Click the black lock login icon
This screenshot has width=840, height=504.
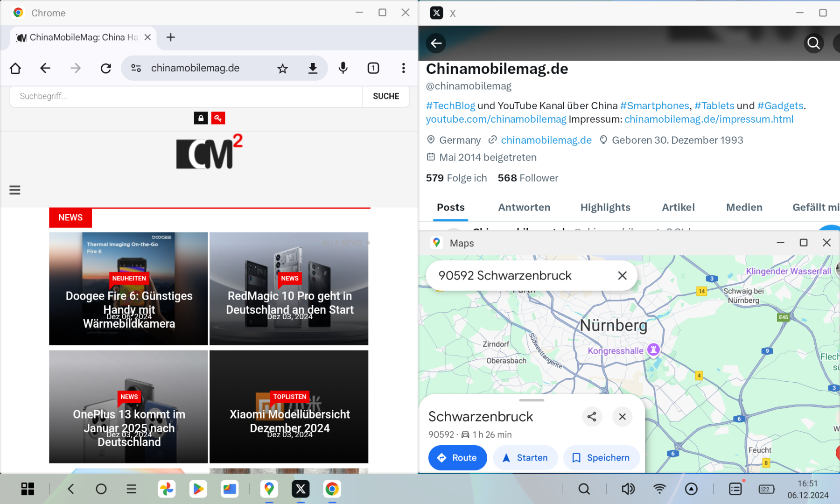coord(201,118)
